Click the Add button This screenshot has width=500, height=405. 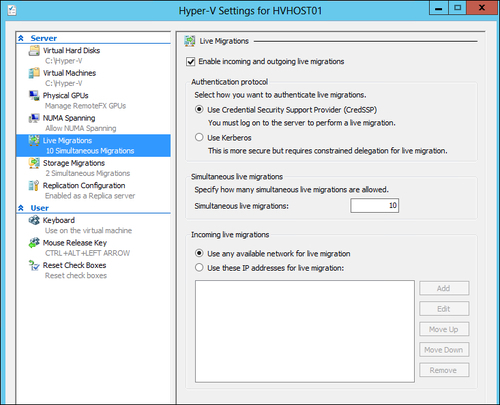pyautogui.click(x=444, y=288)
